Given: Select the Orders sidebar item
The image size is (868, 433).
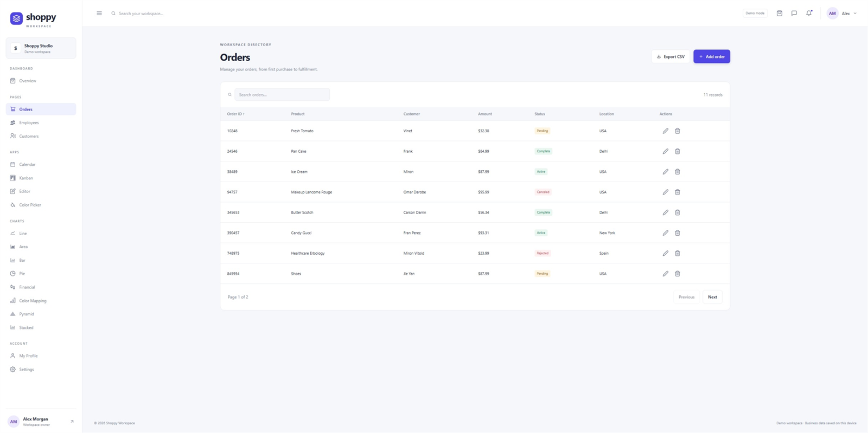Looking at the screenshot, I should pyautogui.click(x=41, y=109).
